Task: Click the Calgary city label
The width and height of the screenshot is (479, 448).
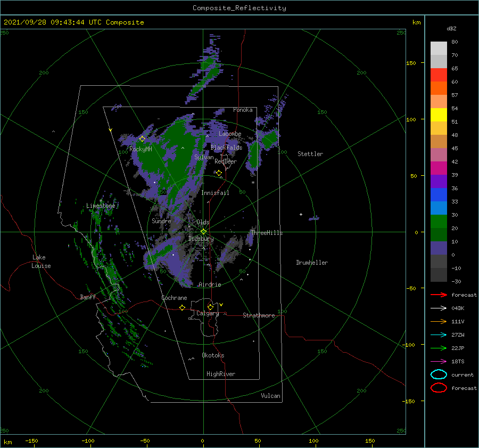Action: point(208,313)
